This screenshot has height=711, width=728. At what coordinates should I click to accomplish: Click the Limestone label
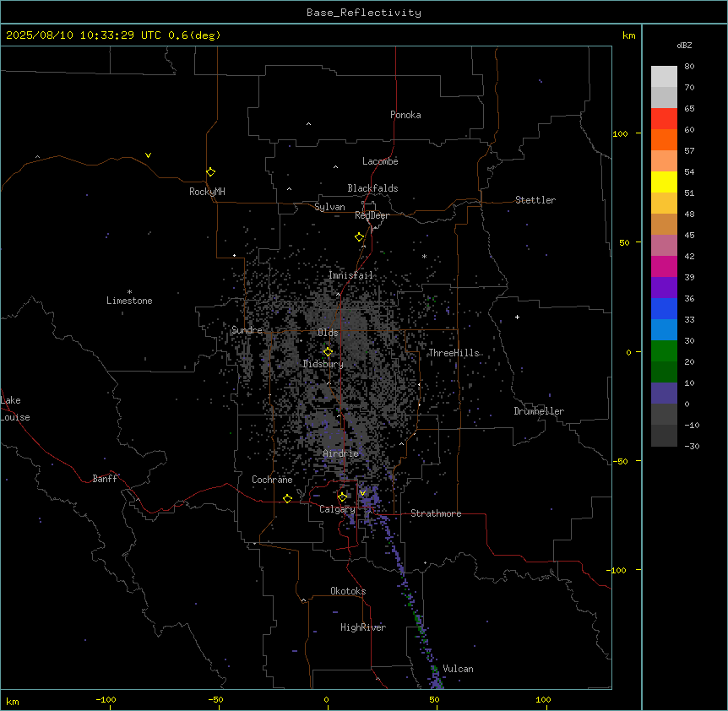[129, 301]
